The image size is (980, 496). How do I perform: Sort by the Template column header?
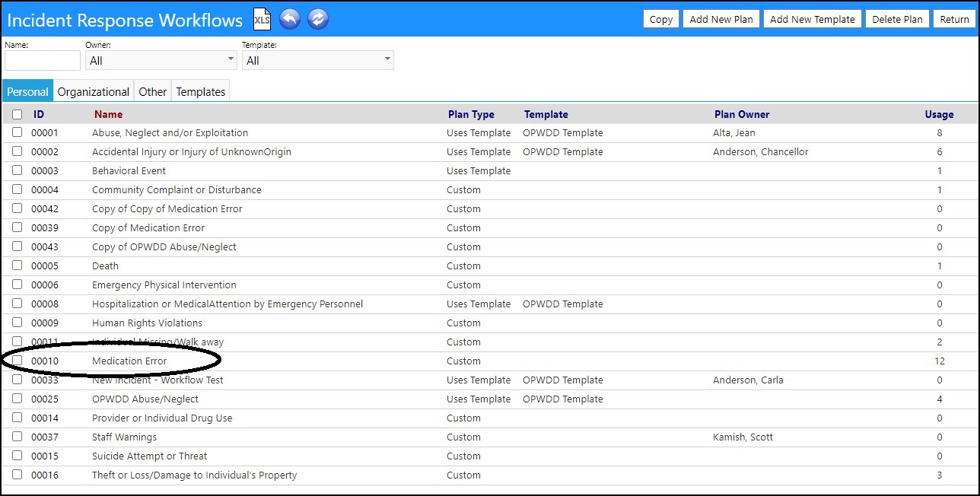click(546, 114)
